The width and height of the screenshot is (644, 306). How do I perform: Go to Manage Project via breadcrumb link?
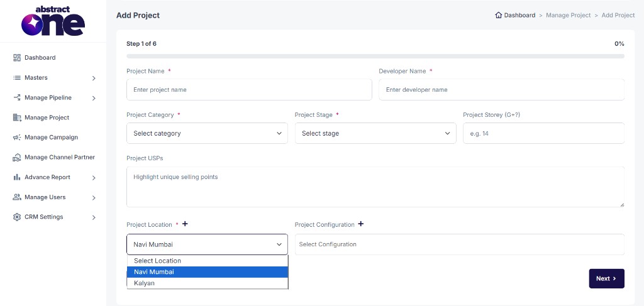click(x=568, y=15)
